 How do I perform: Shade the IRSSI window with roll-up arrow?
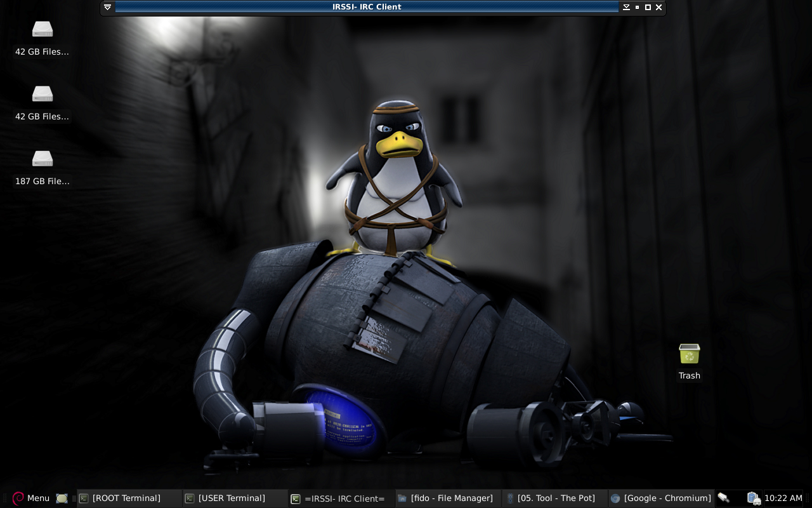click(x=626, y=7)
